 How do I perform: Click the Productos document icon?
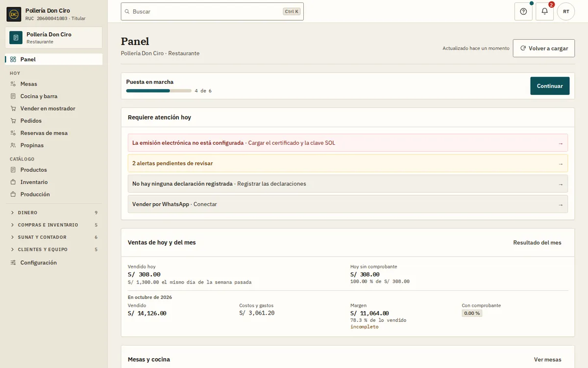(13, 170)
